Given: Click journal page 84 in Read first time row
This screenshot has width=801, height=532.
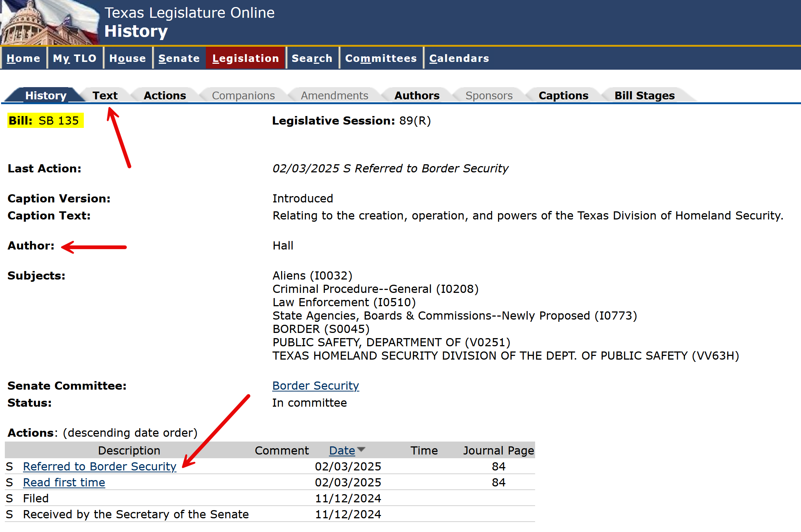Looking at the screenshot, I should click(x=498, y=482).
